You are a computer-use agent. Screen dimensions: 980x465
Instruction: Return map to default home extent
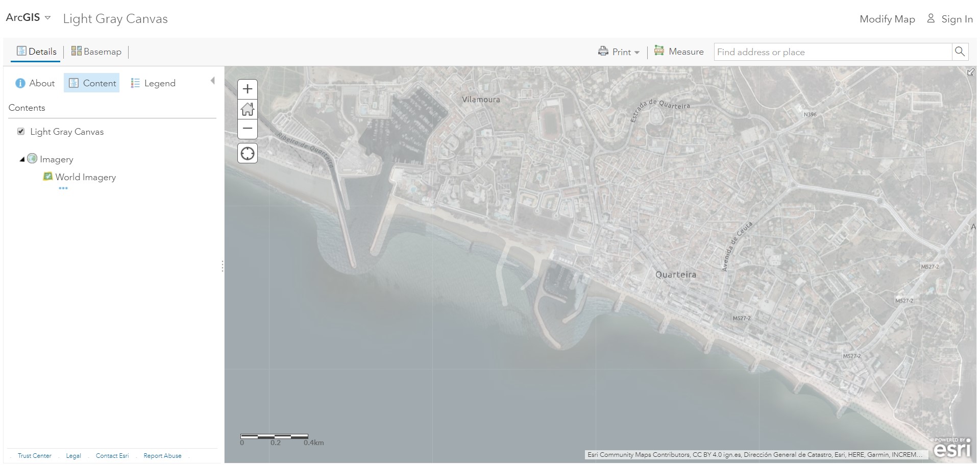(x=248, y=109)
